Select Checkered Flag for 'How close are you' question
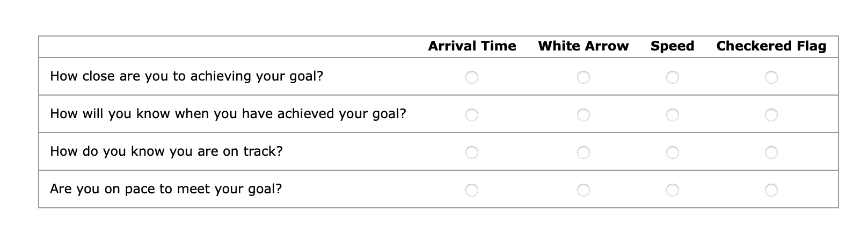868x225 pixels. (x=771, y=77)
